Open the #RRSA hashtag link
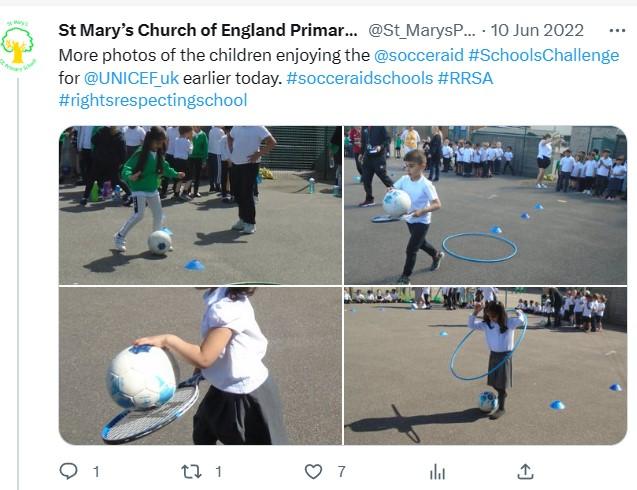Viewport: 637px width, 490px height. pyautogui.click(x=466, y=77)
